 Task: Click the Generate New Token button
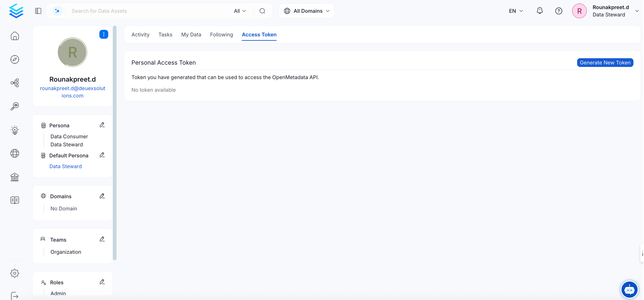(605, 62)
